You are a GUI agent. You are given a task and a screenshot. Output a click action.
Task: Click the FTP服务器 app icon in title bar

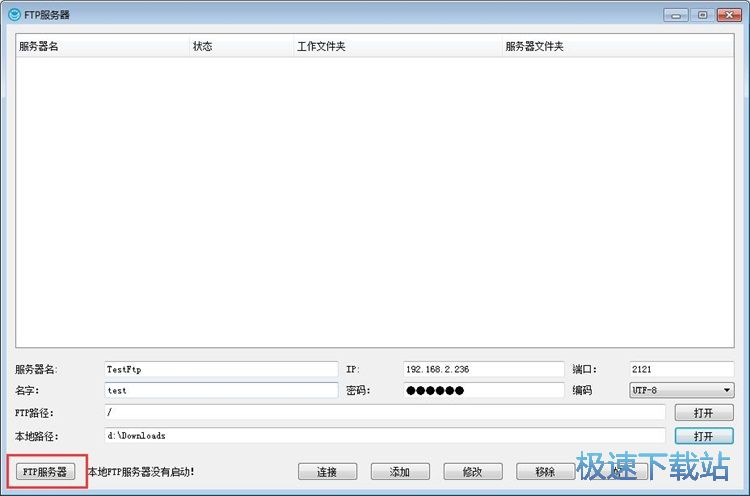14,15
